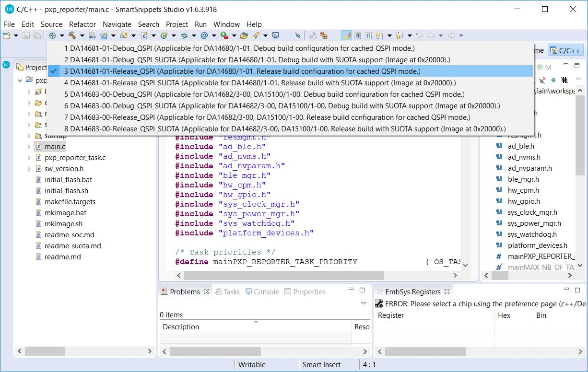
Task: Select makefile.targets in Project Explorer
Action: [66, 202]
